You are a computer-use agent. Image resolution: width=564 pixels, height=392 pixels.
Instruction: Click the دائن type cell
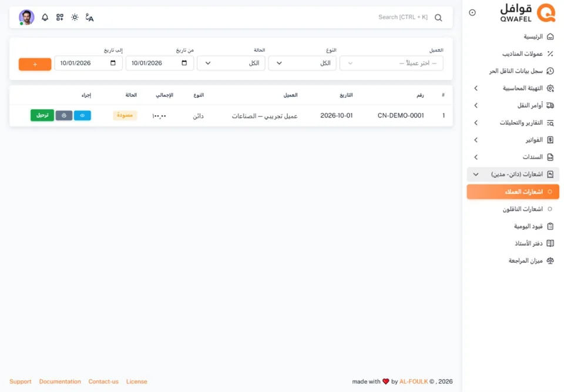[x=198, y=116]
